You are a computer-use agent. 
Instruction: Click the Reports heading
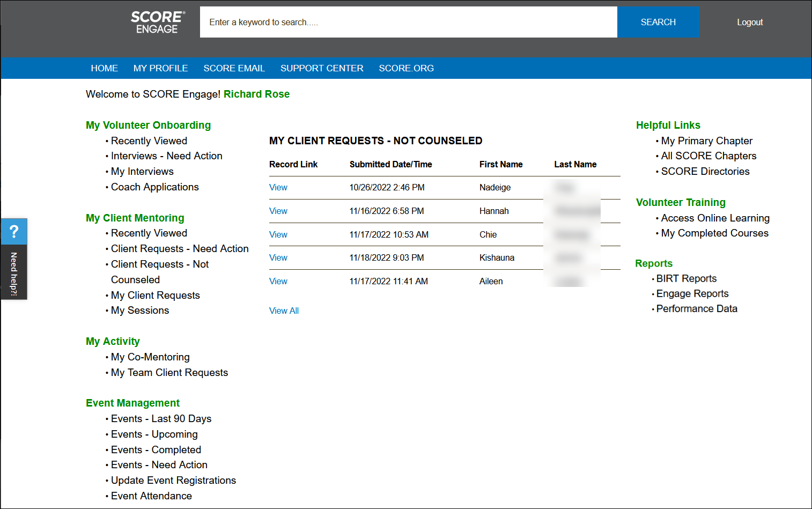pos(654,263)
